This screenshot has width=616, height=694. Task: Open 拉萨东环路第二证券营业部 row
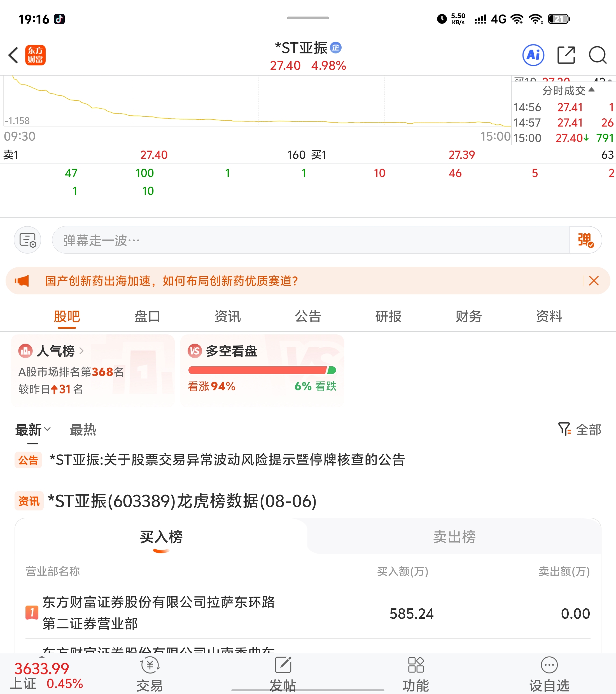[308, 613]
